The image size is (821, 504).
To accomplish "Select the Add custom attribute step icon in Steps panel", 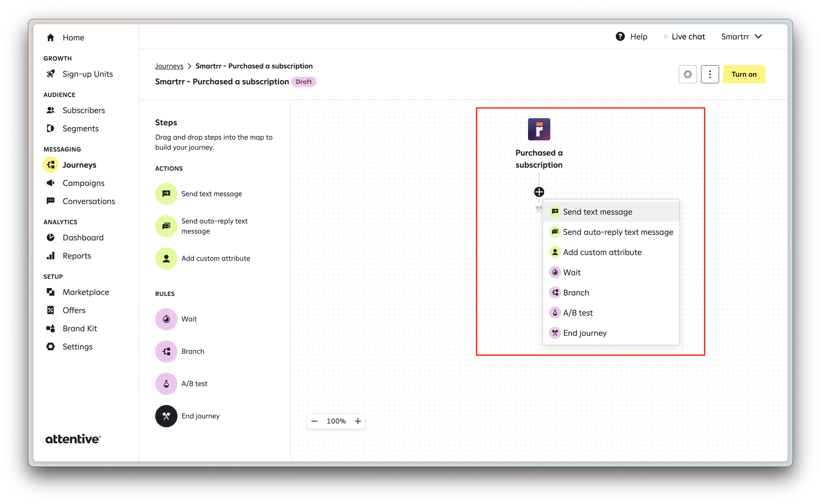I will [166, 258].
